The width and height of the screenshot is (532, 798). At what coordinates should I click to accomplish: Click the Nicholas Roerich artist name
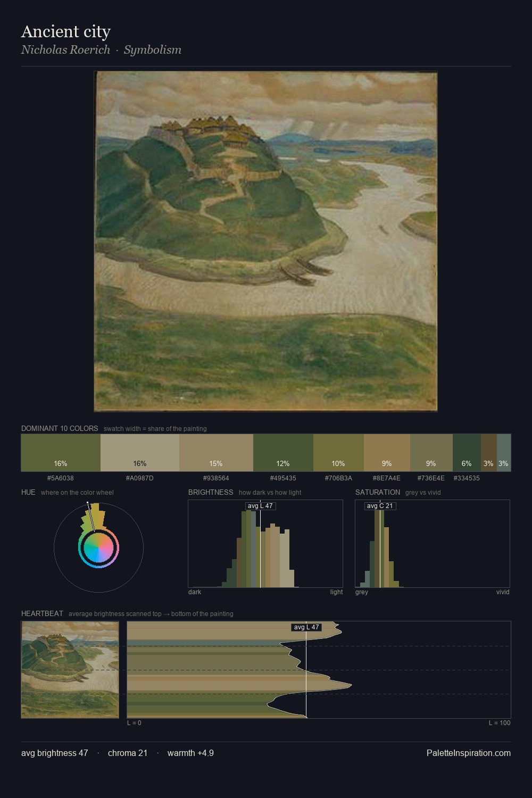(65, 50)
